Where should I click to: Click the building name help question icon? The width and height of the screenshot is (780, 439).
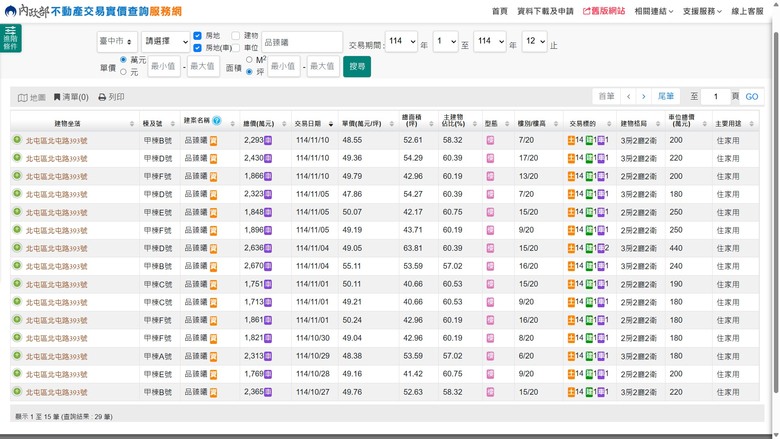coord(216,120)
